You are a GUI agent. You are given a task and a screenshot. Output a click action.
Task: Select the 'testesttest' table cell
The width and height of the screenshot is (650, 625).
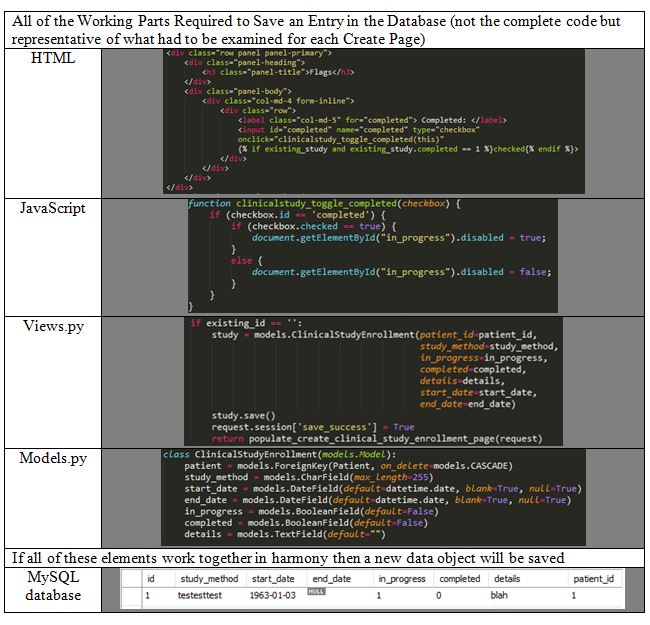point(200,595)
